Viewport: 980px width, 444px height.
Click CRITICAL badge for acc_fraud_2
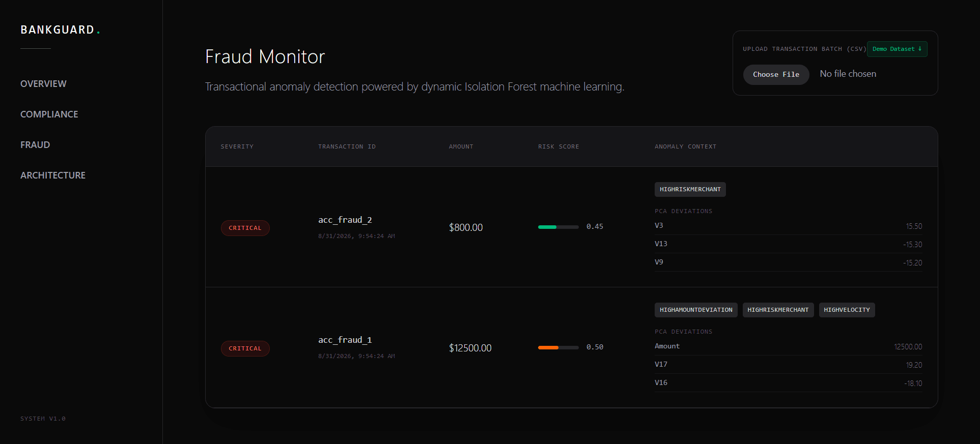[245, 228]
